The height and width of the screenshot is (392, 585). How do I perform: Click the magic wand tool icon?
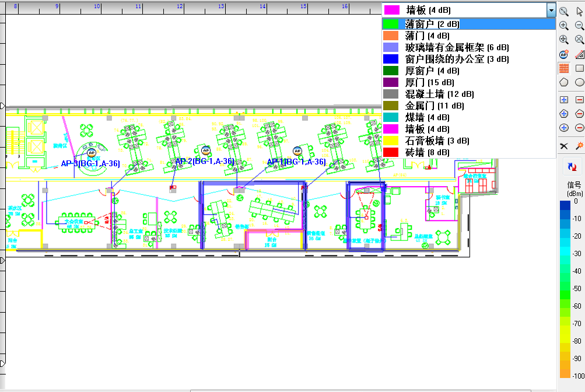[579, 145]
